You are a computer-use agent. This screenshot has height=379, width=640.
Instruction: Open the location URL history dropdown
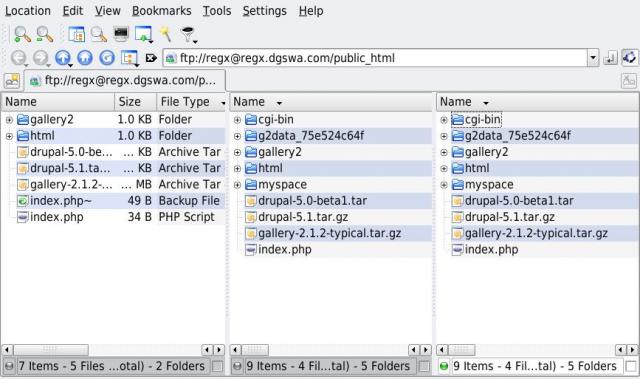pos(593,58)
